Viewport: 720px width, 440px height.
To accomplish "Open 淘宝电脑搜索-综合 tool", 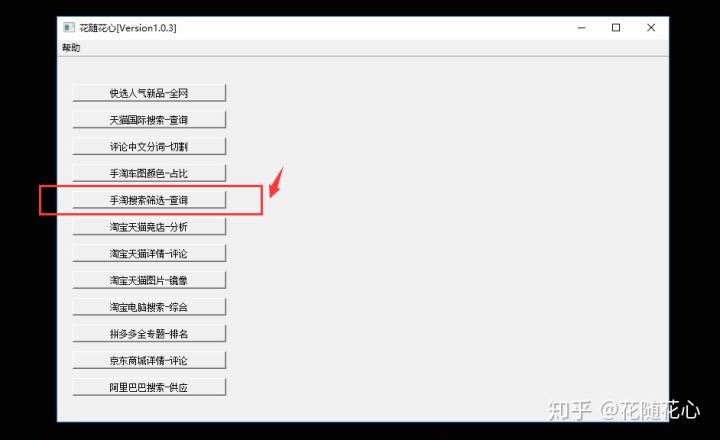I will [x=149, y=307].
